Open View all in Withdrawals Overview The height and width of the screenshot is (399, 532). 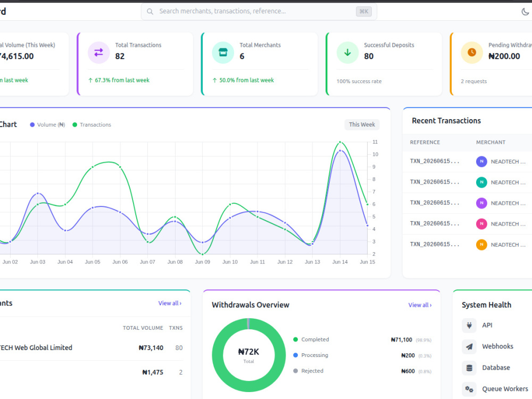point(420,305)
